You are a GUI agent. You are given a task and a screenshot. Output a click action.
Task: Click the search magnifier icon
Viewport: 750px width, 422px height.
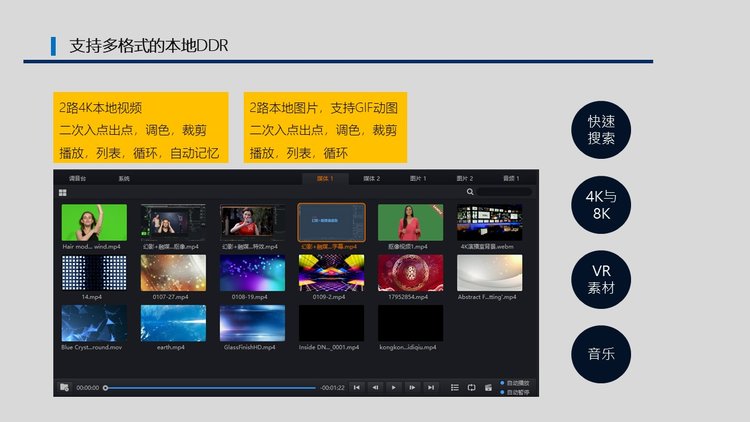[x=470, y=191]
